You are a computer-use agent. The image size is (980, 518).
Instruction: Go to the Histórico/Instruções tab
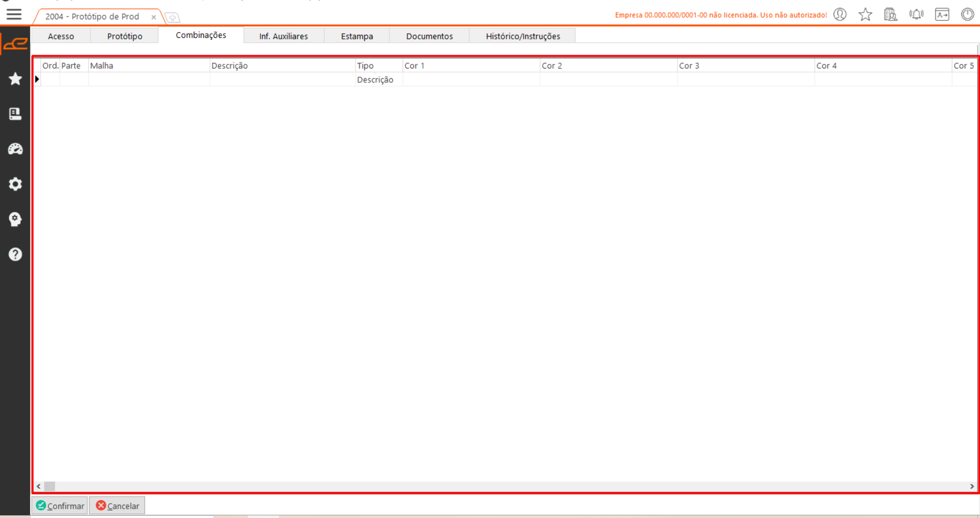(522, 36)
